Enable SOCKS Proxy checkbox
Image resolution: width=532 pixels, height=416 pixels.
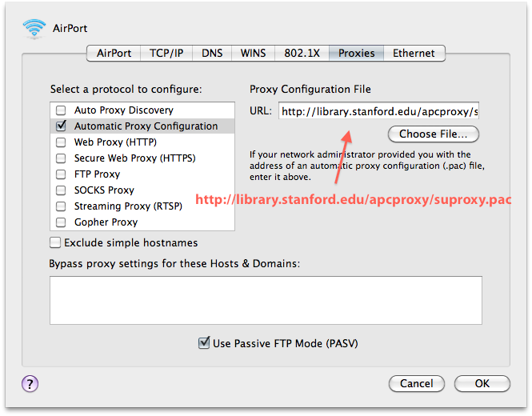(61, 190)
